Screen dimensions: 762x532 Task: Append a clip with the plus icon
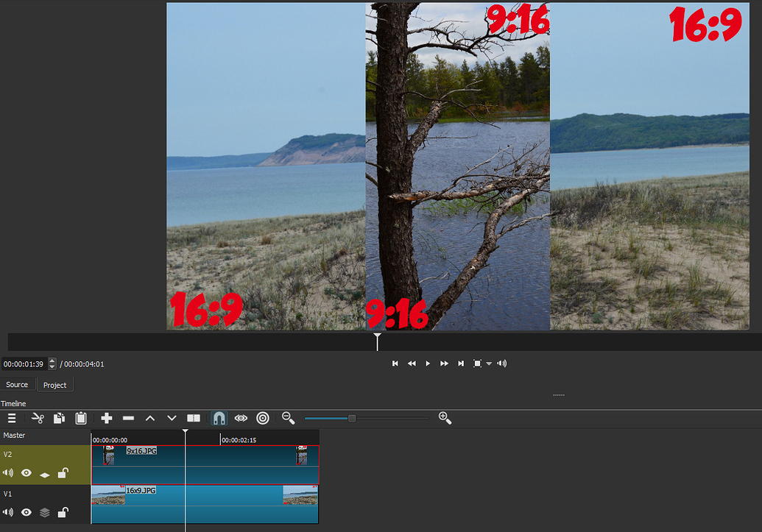(x=107, y=418)
